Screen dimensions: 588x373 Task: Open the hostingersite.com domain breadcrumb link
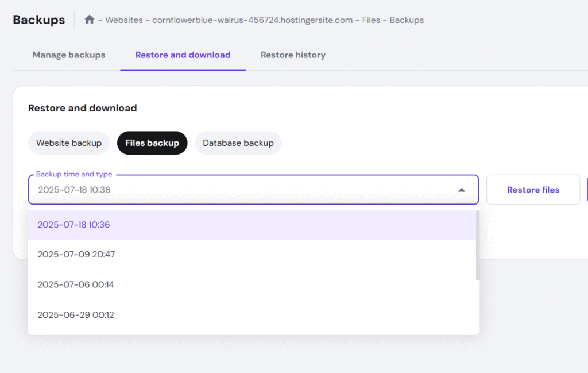(x=252, y=20)
